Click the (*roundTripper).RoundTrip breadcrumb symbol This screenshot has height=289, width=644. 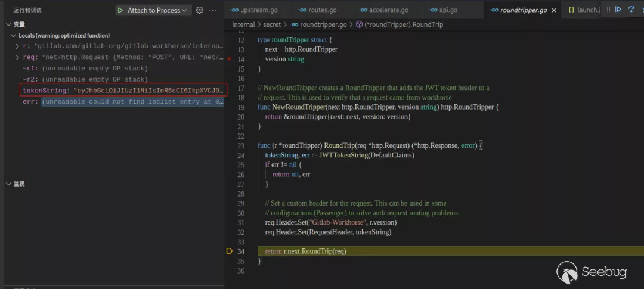coord(403,24)
